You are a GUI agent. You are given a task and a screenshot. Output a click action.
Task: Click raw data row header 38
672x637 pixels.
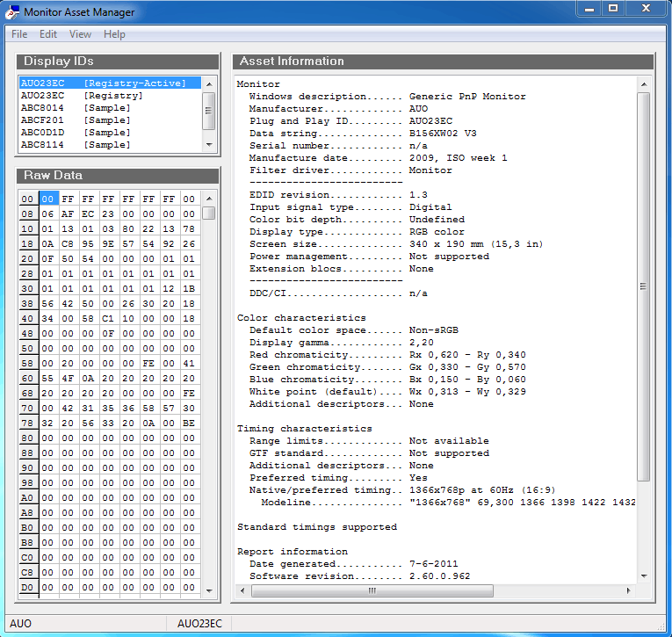click(27, 303)
